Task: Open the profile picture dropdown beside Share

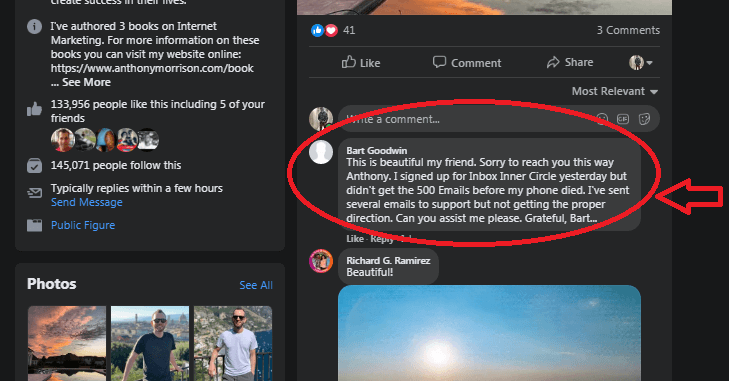Action: [641, 62]
